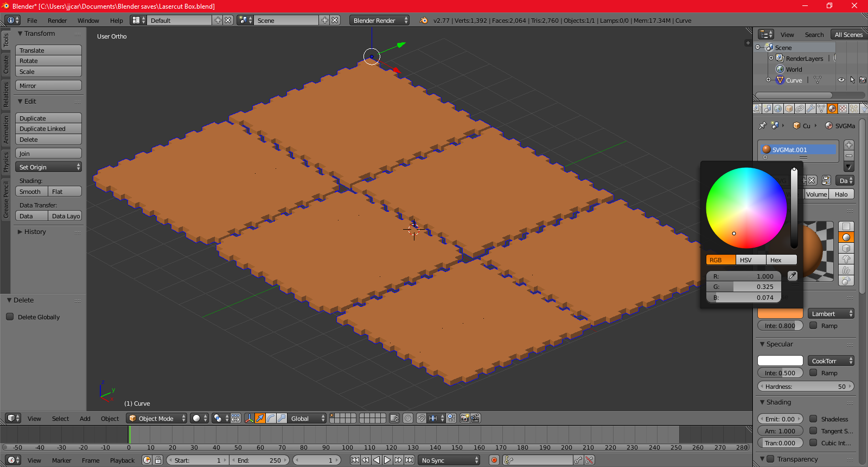Enable the Cubic Interpolation checkbox
868x467 pixels.
[x=813, y=443]
